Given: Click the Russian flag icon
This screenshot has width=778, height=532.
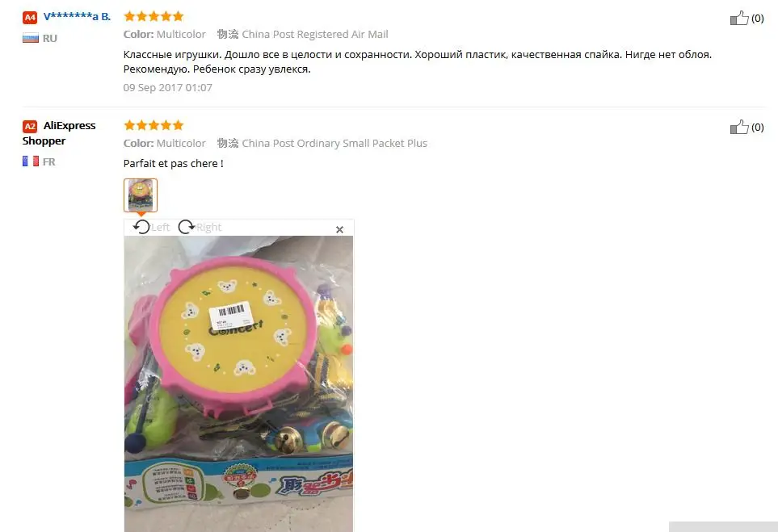Looking at the screenshot, I should click(x=30, y=38).
